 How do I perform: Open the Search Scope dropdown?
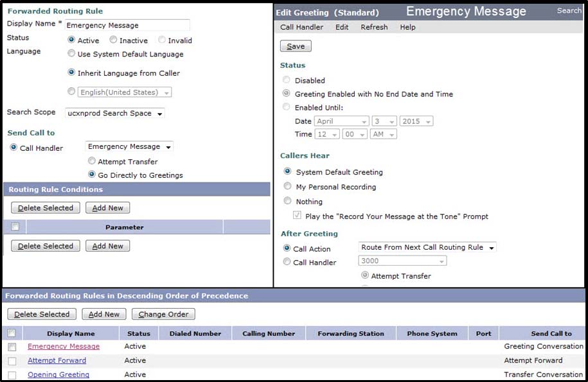tap(115, 113)
